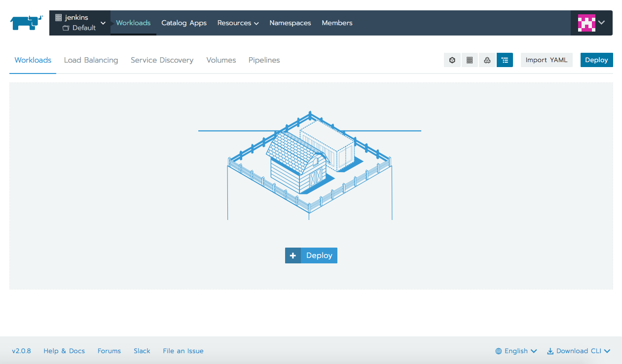Image resolution: width=622 pixels, height=364 pixels.
Task: Open the English language dropdown
Action: click(516, 351)
